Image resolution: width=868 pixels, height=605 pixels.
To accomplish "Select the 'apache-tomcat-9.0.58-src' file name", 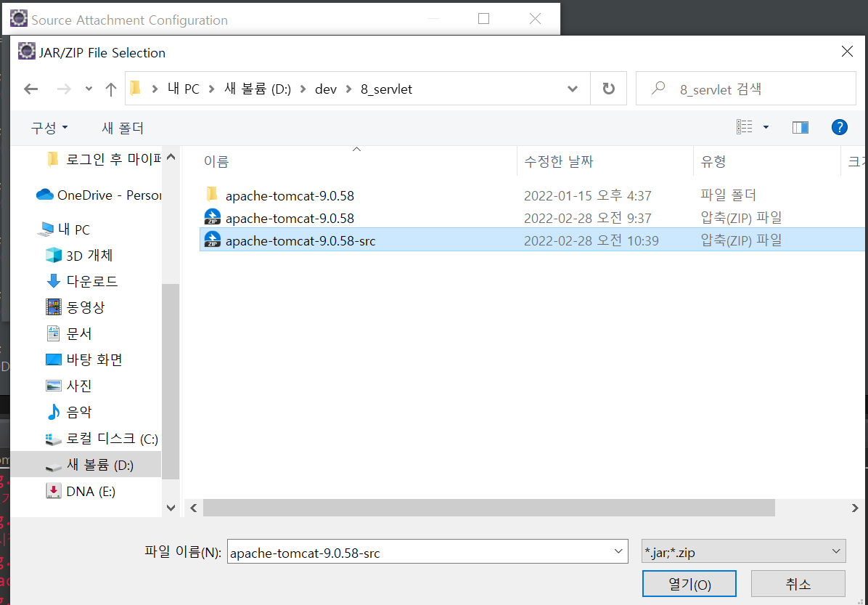I will tap(300, 241).
